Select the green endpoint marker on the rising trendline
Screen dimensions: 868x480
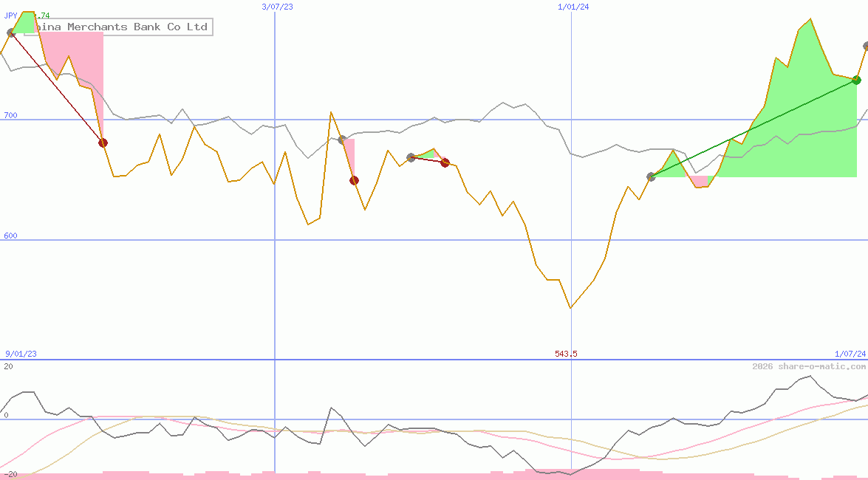point(855,80)
